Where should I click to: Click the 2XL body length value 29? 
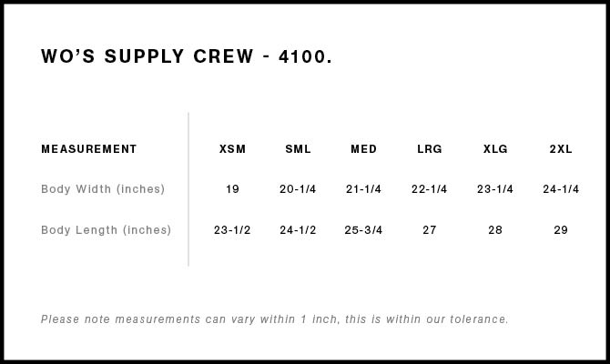click(561, 230)
